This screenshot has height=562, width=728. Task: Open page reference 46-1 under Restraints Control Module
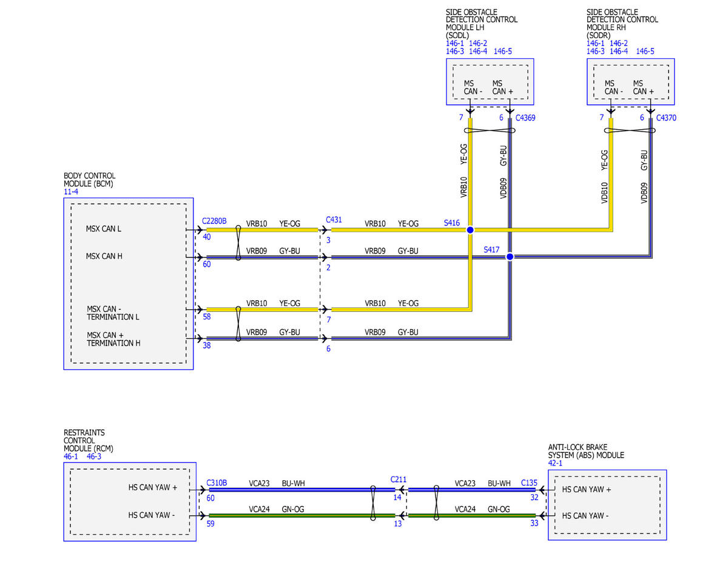click(x=71, y=457)
